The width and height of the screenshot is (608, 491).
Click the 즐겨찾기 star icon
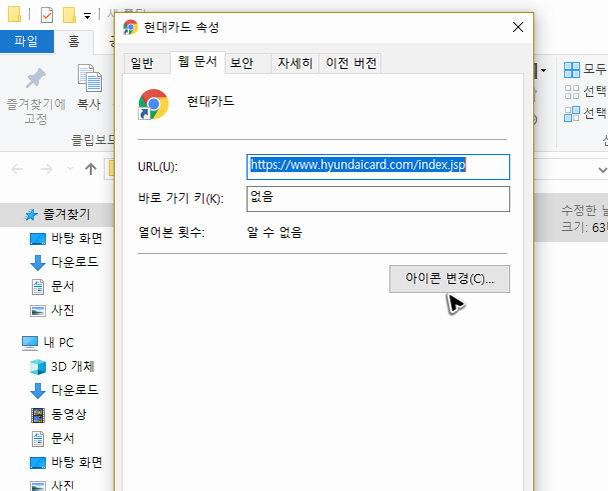tap(31, 214)
